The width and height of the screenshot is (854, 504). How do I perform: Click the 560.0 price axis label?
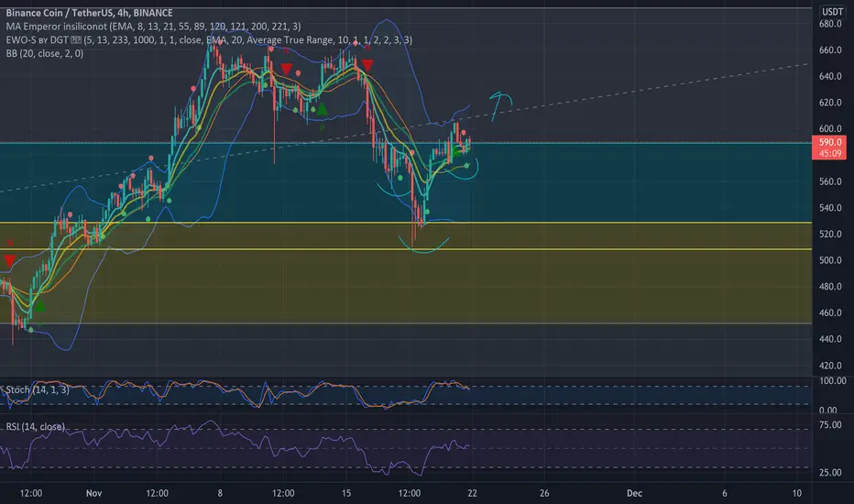tap(830, 181)
